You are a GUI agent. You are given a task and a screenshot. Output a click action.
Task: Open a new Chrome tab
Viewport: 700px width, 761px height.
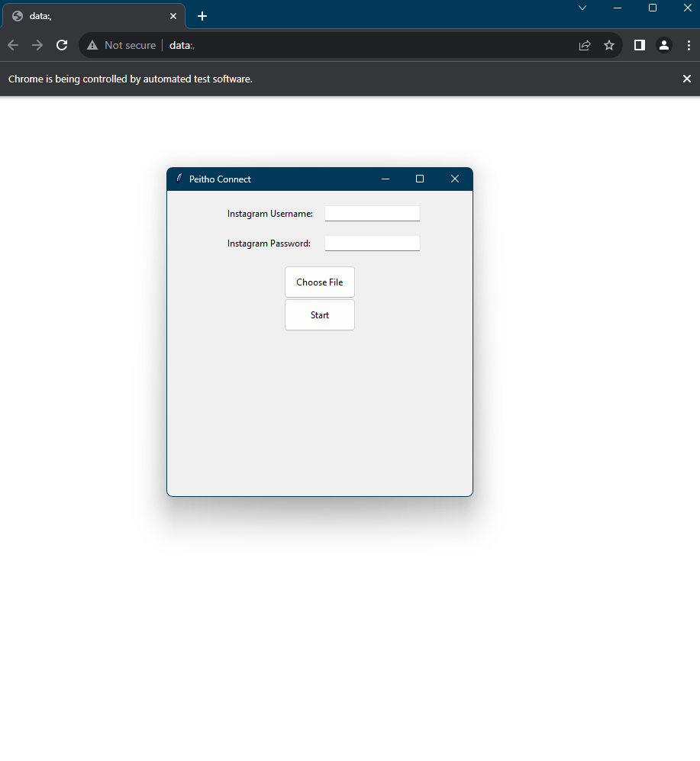[202, 16]
